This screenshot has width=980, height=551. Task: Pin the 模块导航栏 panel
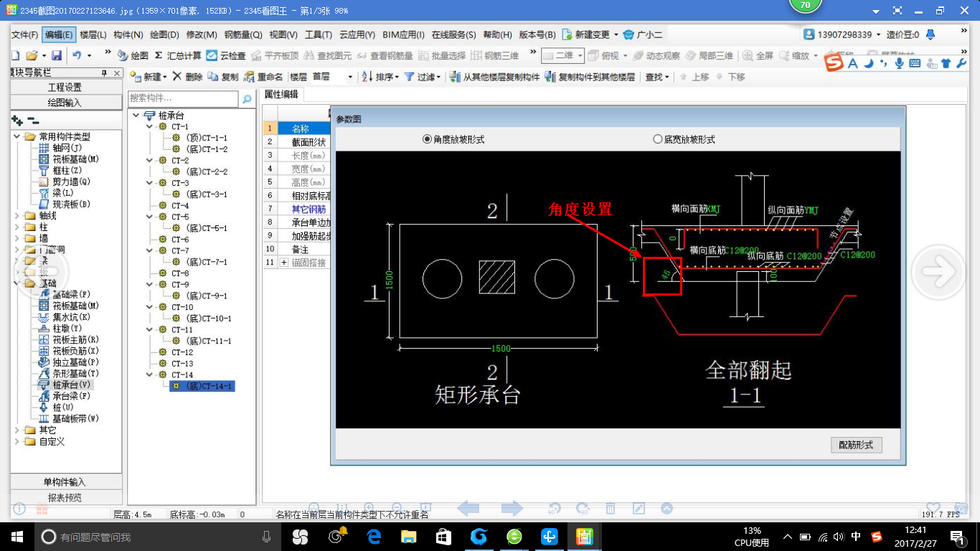[x=103, y=72]
